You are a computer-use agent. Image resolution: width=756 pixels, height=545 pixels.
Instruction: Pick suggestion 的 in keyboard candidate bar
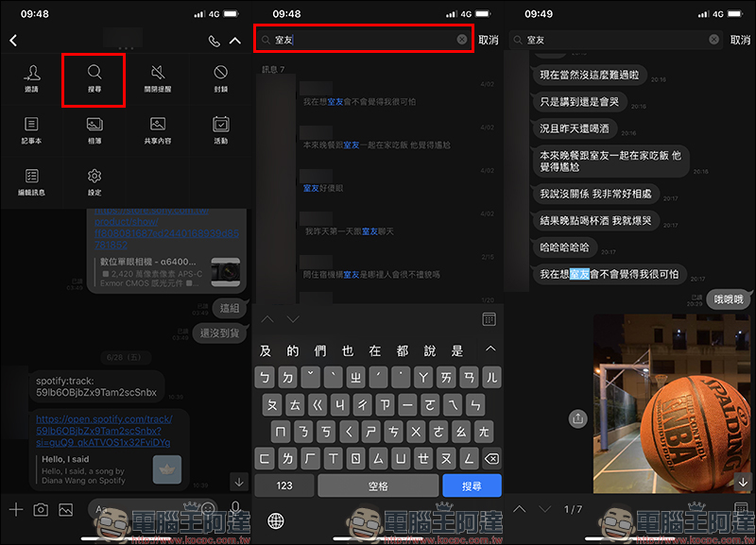293,350
